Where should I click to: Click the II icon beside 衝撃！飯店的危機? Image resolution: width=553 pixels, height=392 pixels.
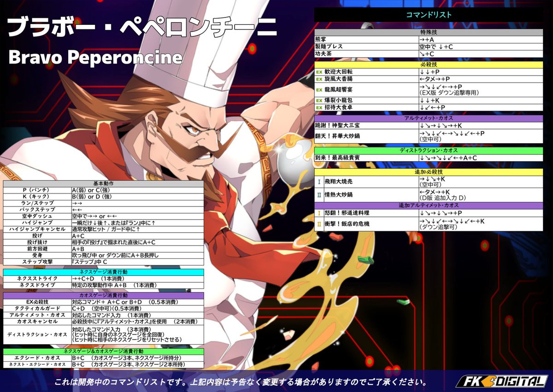[x=319, y=224]
